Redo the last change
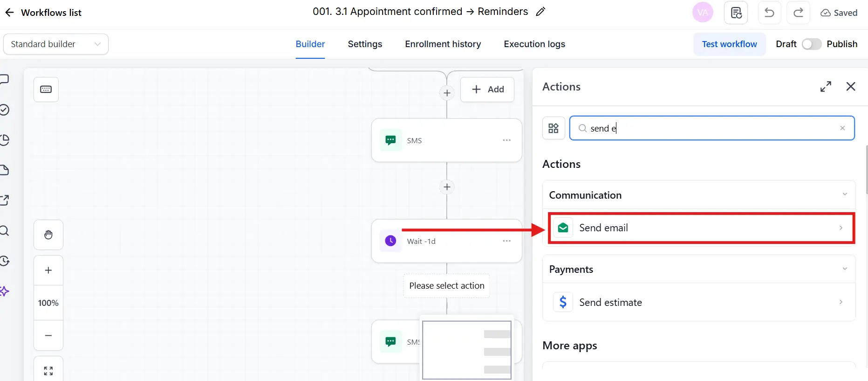 point(798,13)
